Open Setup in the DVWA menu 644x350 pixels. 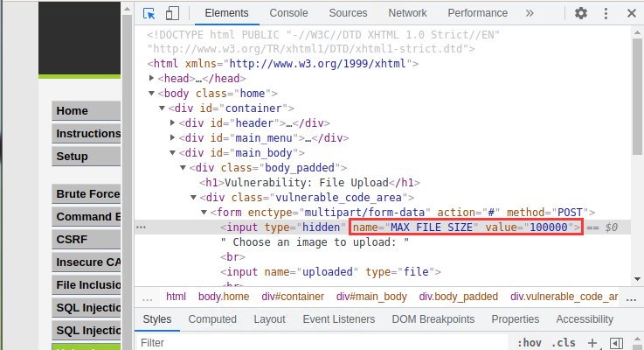pyautogui.click(x=87, y=157)
